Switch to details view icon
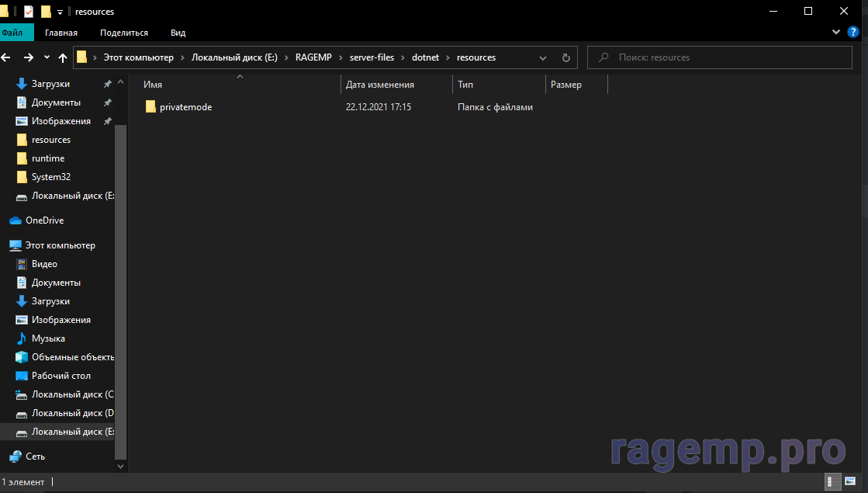The width and height of the screenshot is (868, 493). pyautogui.click(x=832, y=482)
